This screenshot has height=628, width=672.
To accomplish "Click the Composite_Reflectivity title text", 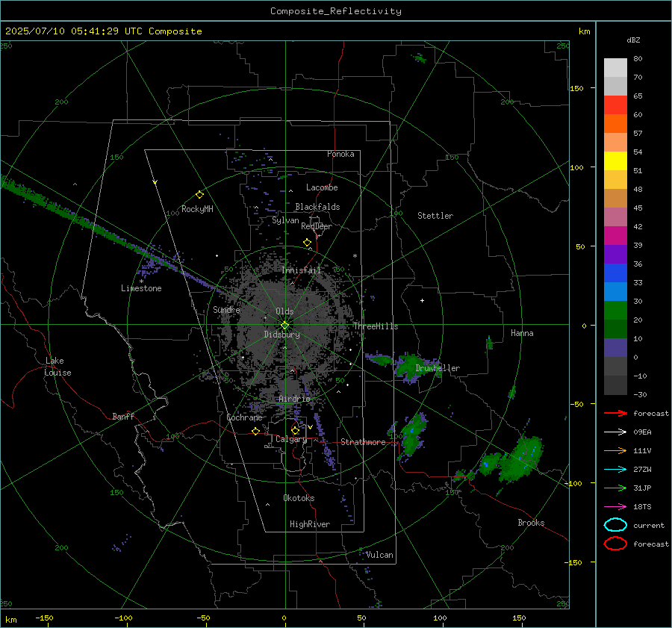I will coord(335,11).
